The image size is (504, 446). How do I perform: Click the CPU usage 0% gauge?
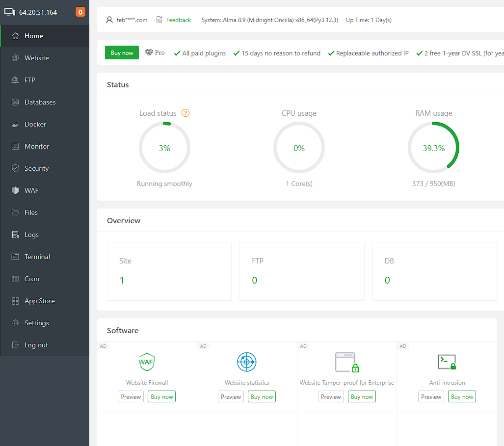click(299, 148)
